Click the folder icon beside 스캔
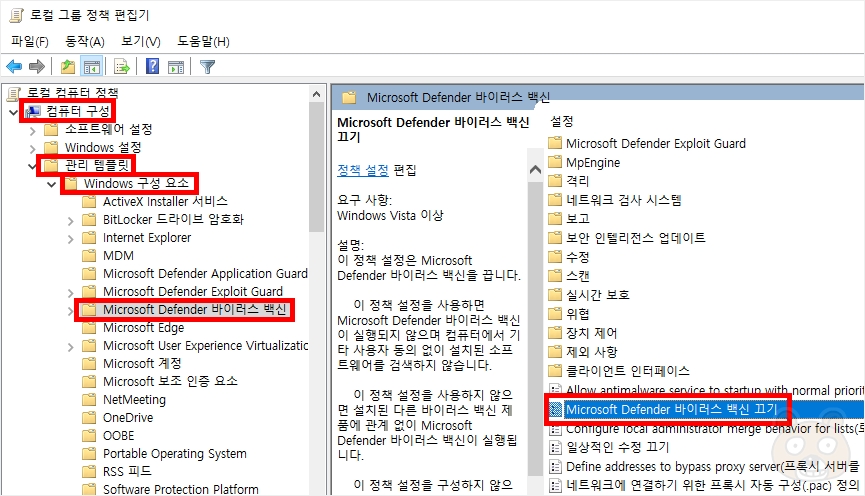 point(555,275)
